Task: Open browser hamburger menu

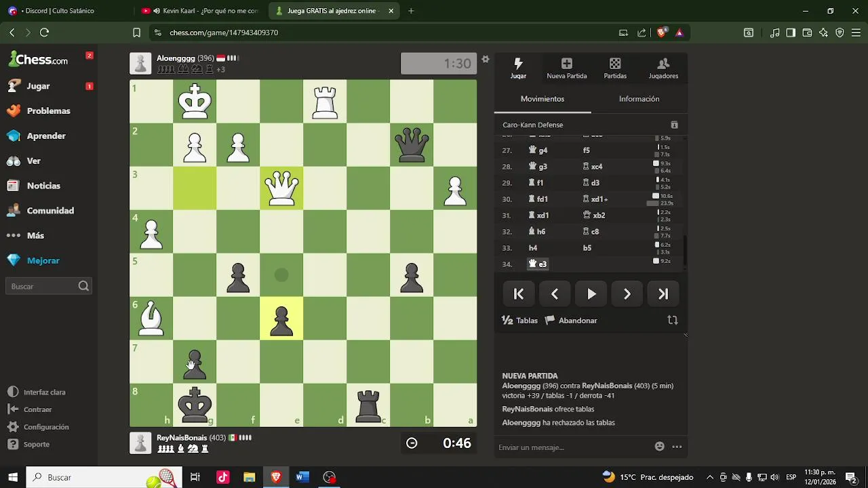Action: click(x=856, y=33)
